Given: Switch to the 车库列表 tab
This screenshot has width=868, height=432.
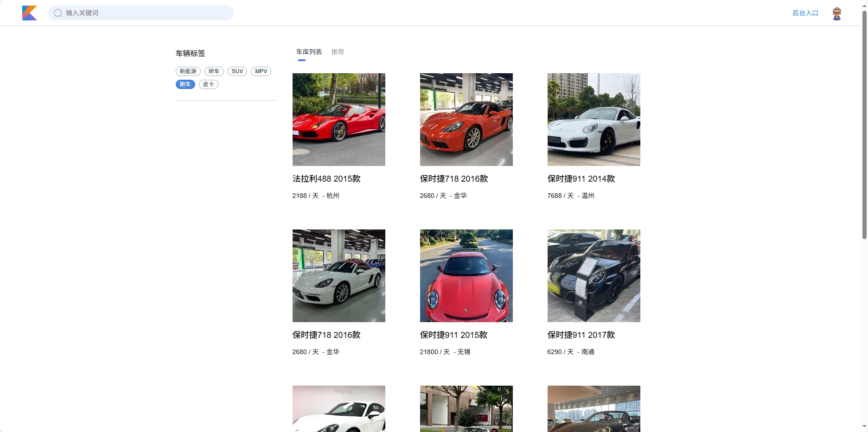Looking at the screenshot, I should [x=309, y=52].
